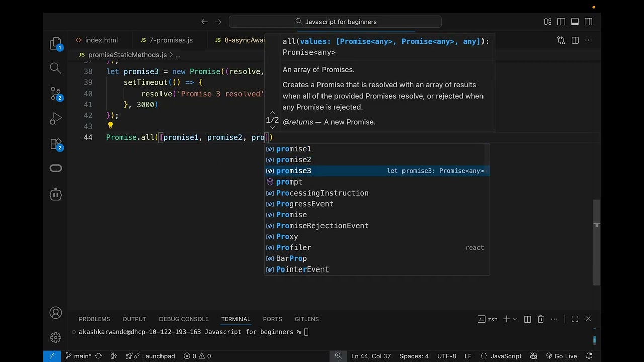Click the editor vertical scrollbar thumb
Image resolution: width=644 pixels, height=362 pixels.
click(x=597, y=242)
